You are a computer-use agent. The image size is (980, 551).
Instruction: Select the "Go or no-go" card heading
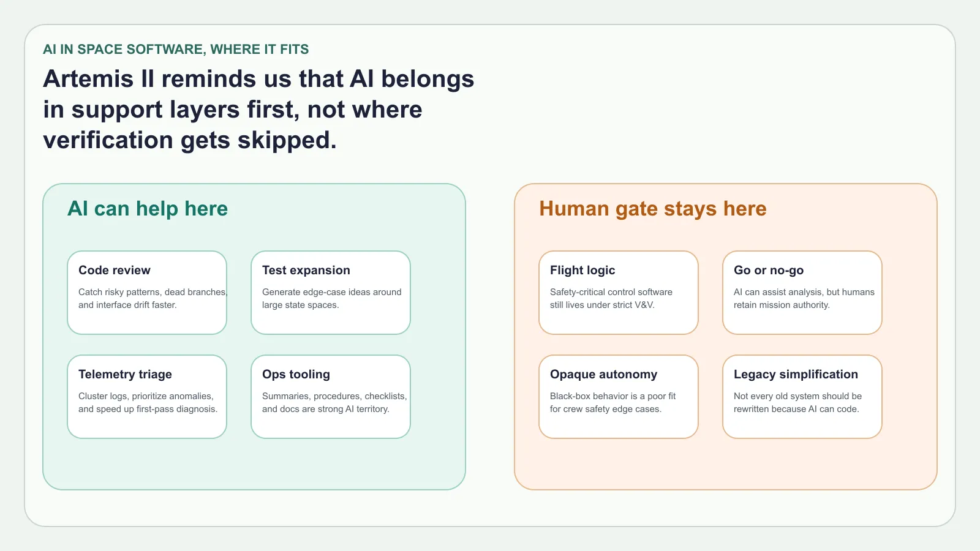769,270
